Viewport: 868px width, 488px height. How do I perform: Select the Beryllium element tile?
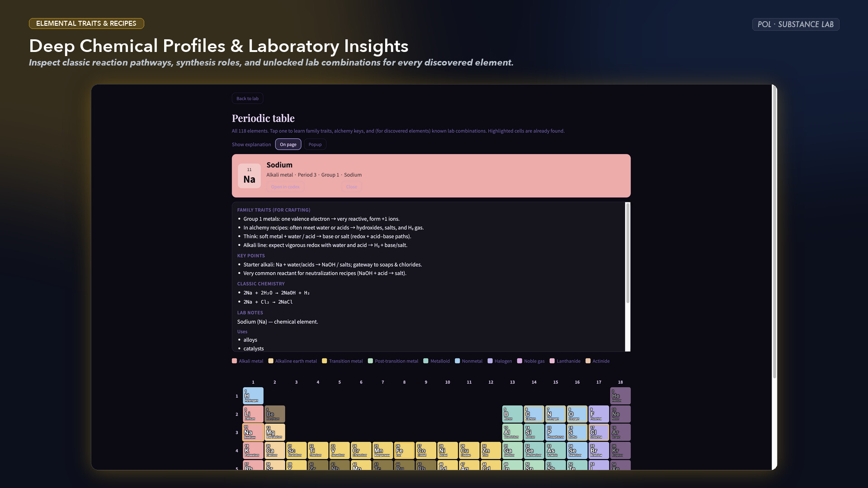point(274,414)
